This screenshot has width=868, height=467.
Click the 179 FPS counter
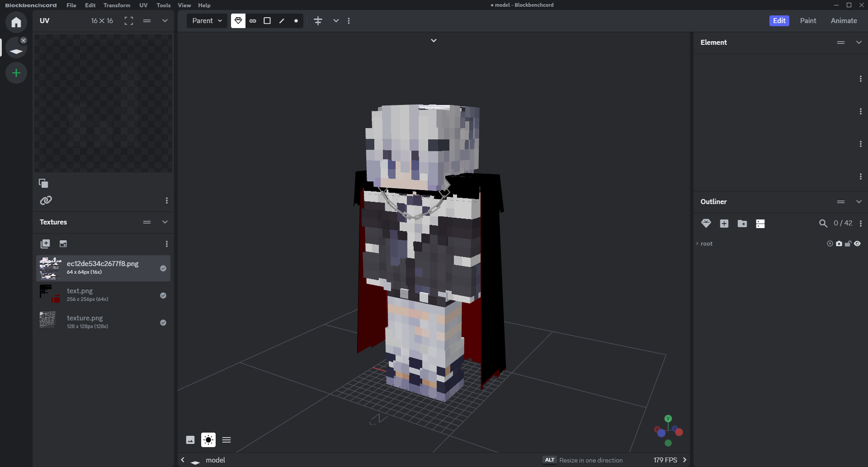665,460
